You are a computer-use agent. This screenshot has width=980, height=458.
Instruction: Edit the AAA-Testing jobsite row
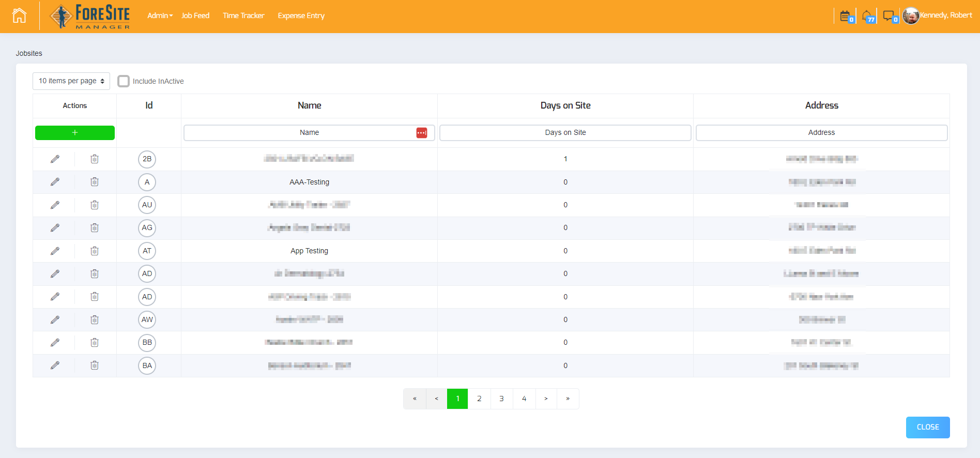tap(55, 182)
